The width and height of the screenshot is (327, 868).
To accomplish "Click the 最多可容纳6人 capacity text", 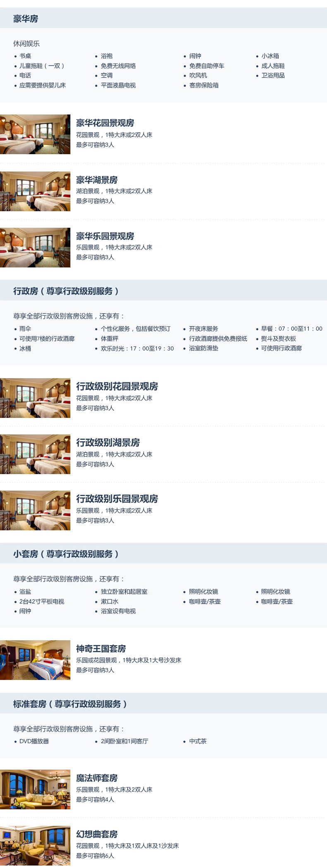I will click(95, 856).
